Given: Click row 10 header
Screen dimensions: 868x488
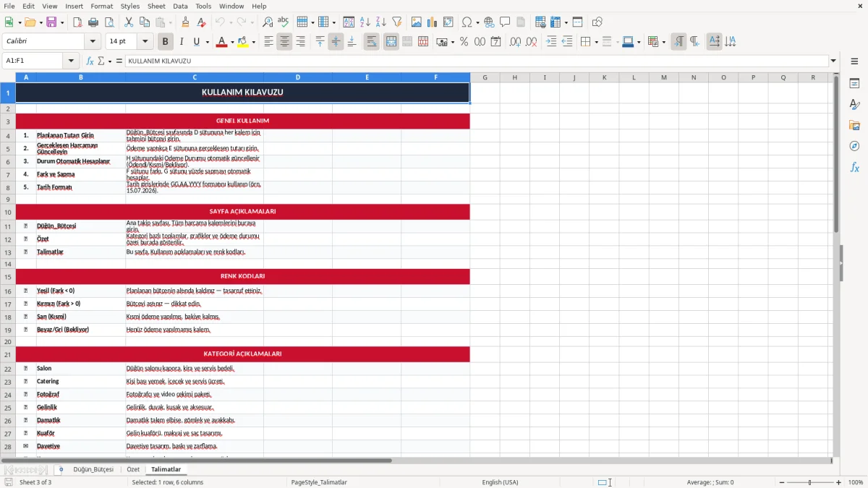Looking at the screenshot, I should pos(8,212).
